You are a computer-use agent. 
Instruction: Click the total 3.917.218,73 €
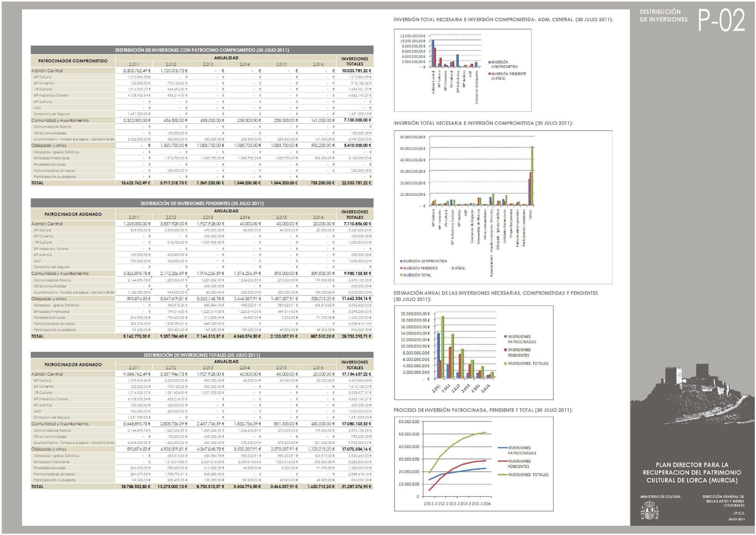174,183
